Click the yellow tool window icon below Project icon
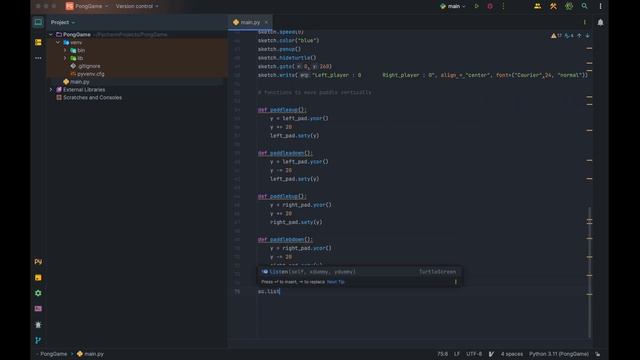 pyautogui.click(x=38, y=42)
